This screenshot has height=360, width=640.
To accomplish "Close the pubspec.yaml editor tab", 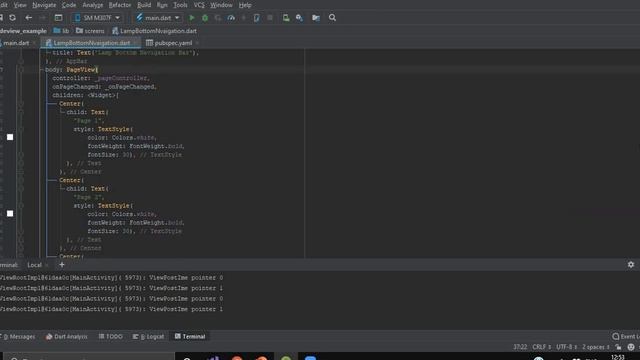I will pyautogui.click(x=197, y=43).
